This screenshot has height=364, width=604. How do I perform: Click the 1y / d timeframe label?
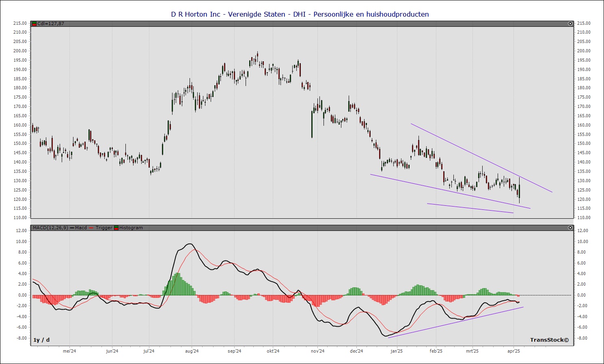(x=41, y=340)
